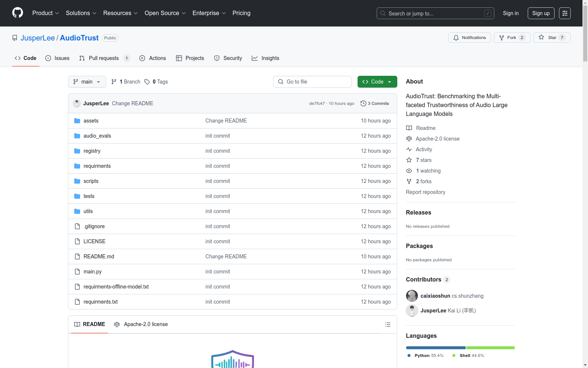The width and height of the screenshot is (588, 368).
Task: Open the main branch dropdown
Action: coord(87,82)
